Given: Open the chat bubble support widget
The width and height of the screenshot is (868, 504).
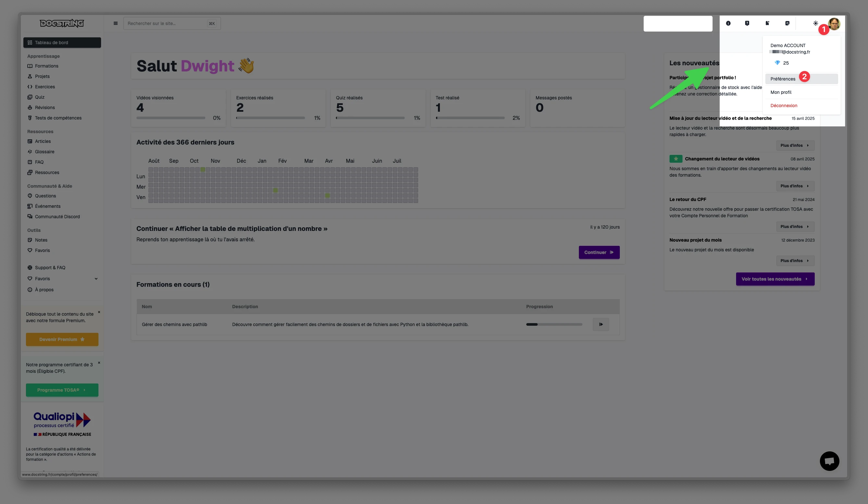Looking at the screenshot, I should [x=829, y=461].
